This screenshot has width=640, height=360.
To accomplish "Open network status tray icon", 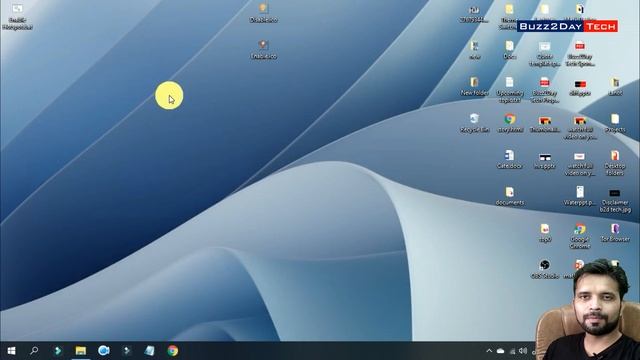I will [512, 351].
